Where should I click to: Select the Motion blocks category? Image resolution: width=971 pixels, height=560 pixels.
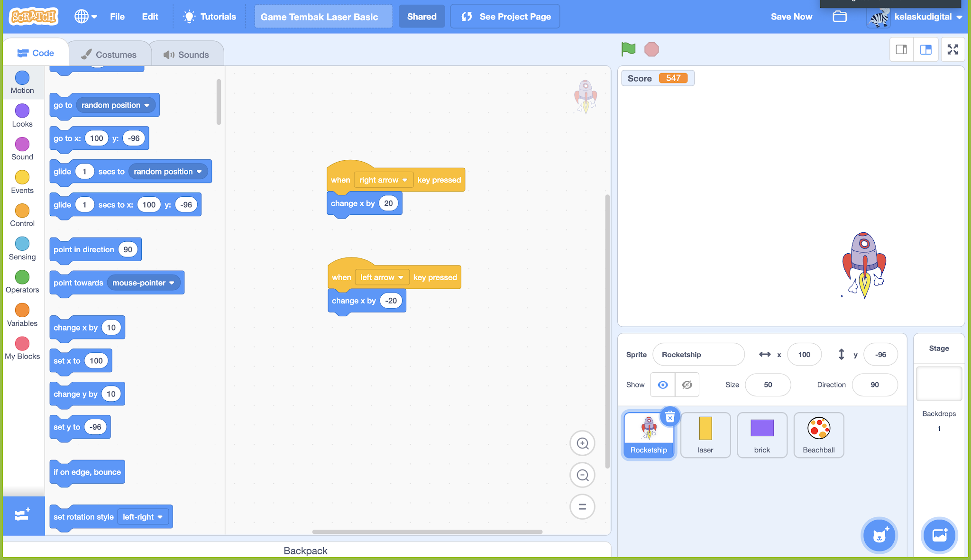pyautogui.click(x=22, y=82)
